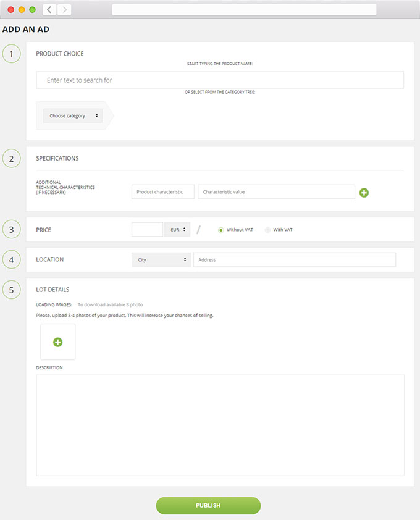420x520 pixels.
Task: Click inside the Description text area
Action: [220, 425]
